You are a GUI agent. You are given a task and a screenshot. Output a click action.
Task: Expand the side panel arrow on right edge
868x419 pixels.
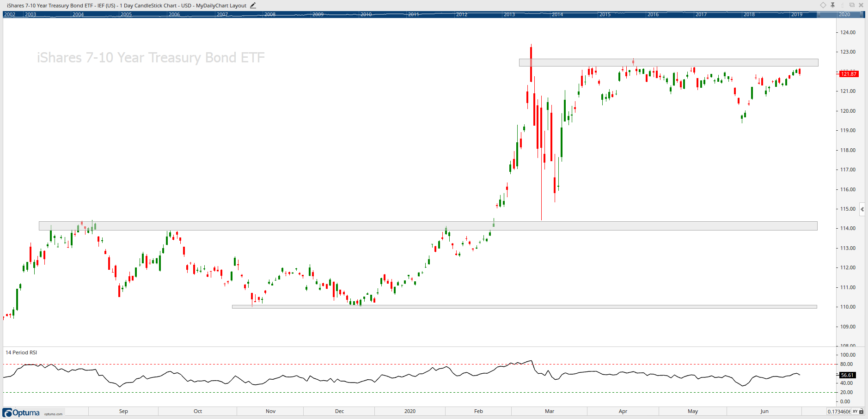862,209
